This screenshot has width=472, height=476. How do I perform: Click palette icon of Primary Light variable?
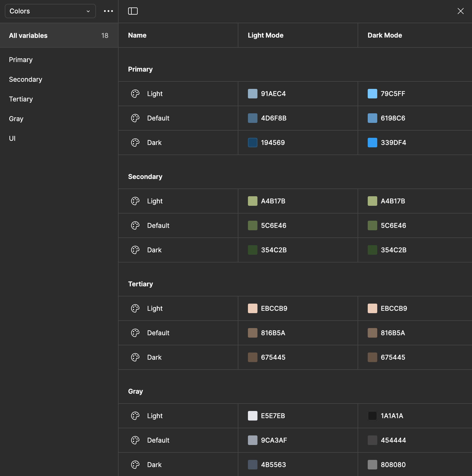click(135, 94)
